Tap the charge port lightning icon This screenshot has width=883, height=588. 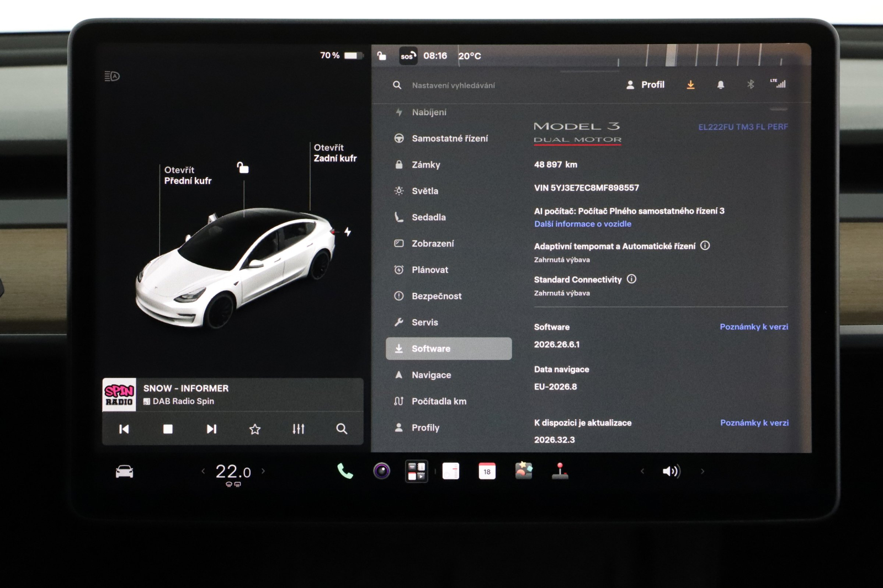pos(348,232)
